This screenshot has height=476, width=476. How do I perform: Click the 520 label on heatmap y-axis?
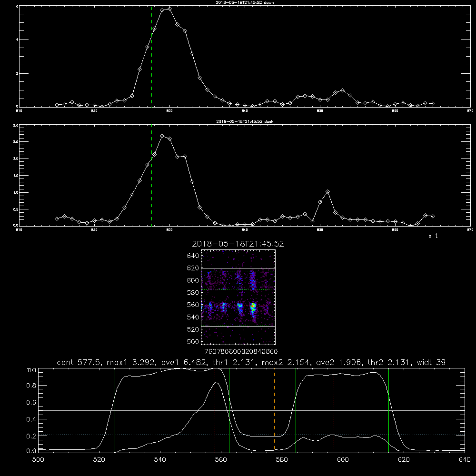[x=193, y=329]
